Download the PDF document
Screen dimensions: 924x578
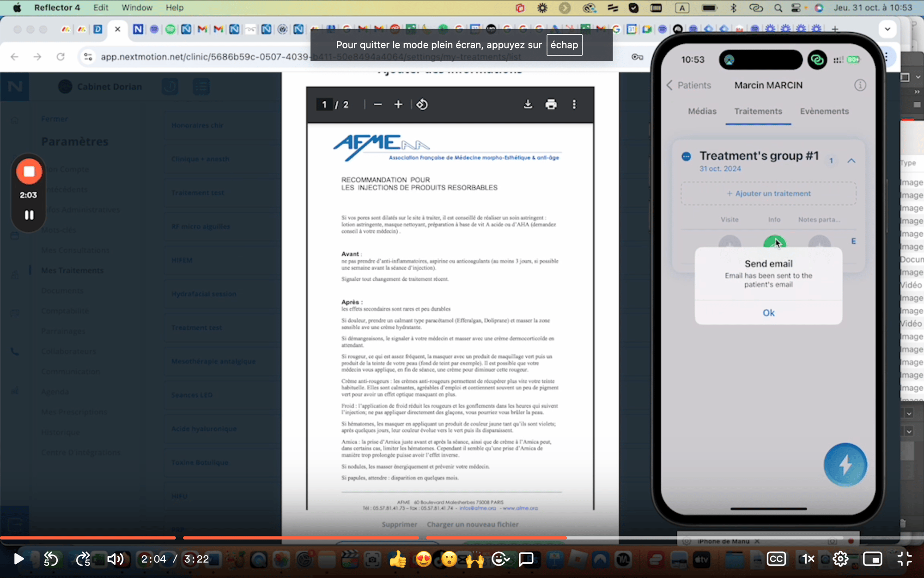[x=528, y=105]
